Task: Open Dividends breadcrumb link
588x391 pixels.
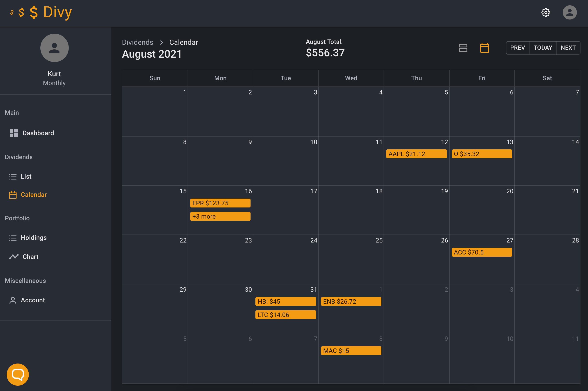Action: click(138, 42)
